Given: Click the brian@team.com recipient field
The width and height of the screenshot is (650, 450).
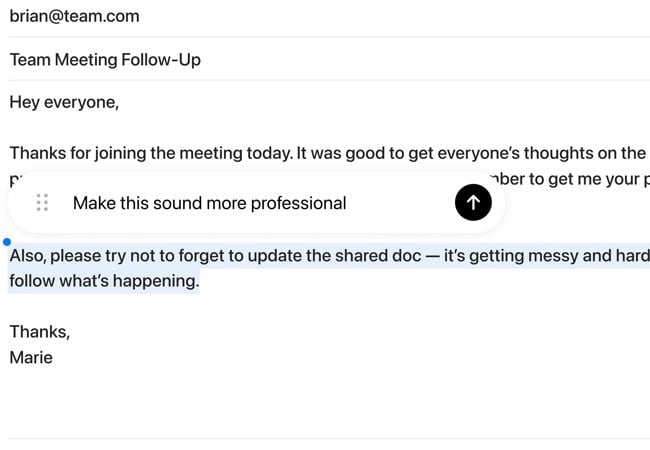Looking at the screenshot, I should coord(75,16).
